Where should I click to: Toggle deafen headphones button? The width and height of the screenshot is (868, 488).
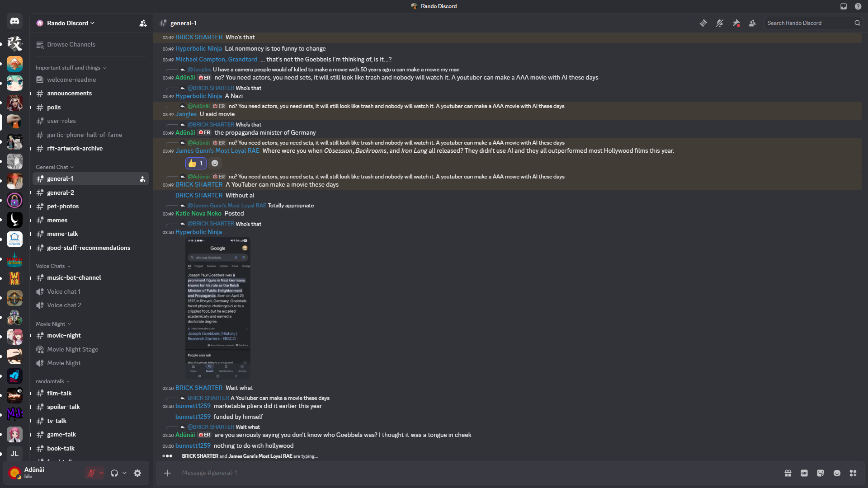coord(114,473)
